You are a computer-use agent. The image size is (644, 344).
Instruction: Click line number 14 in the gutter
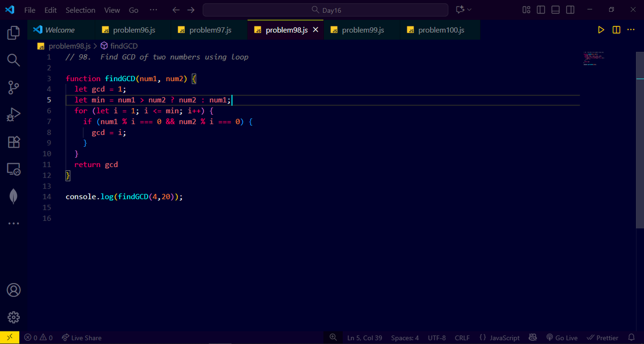point(47,197)
